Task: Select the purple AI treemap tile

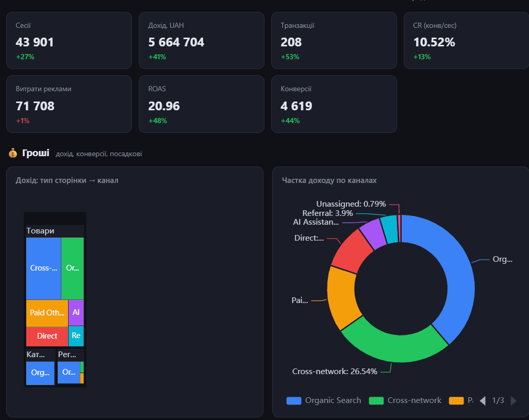Action: tap(76, 312)
